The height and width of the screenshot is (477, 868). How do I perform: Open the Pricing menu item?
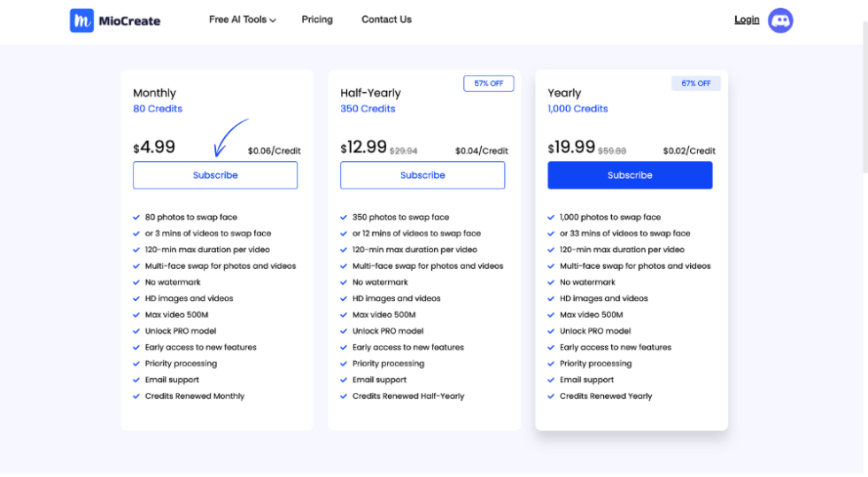(x=317, y=19)
